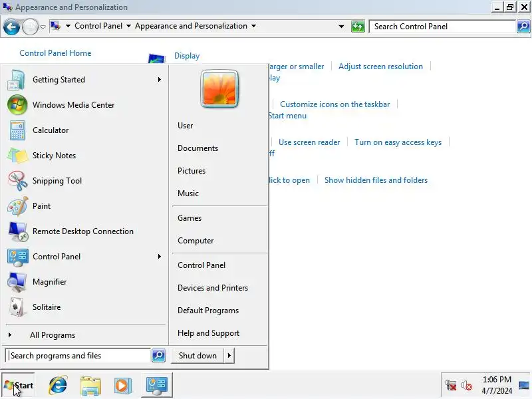Open the Shut down options arrow
This screenshot has height=399, width=532.
click(x=229, y=356)
